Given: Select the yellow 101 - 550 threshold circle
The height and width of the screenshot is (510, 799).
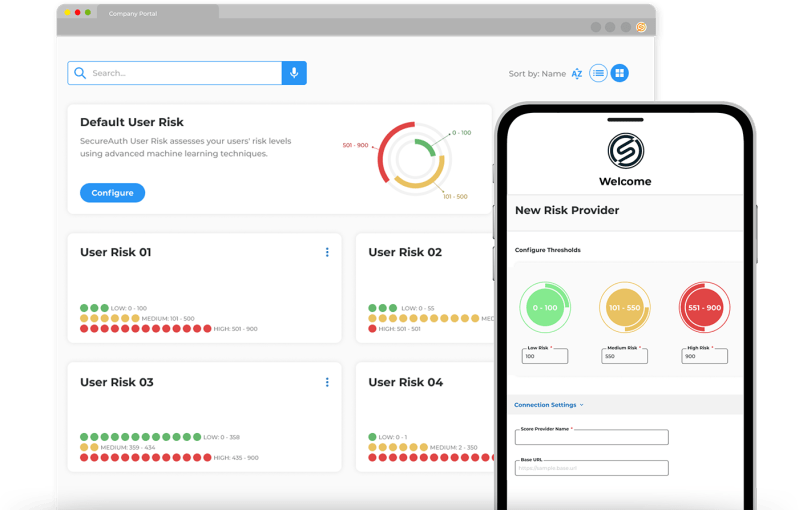Looking at the screenshot, I should 624,308.
